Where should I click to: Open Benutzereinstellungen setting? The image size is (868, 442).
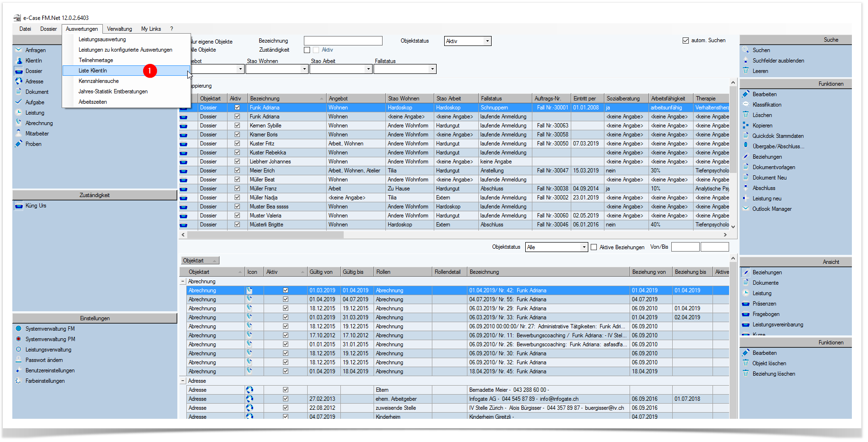(50, 370)
